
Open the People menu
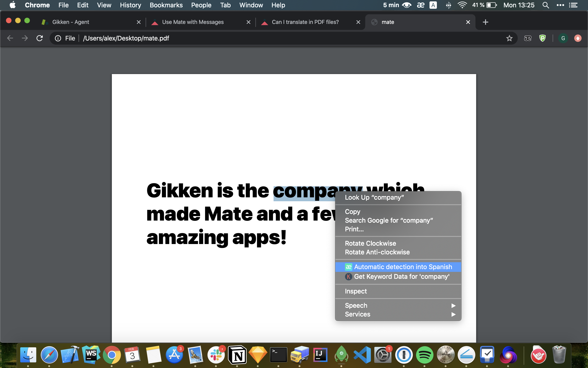click(x=201, y=5)
